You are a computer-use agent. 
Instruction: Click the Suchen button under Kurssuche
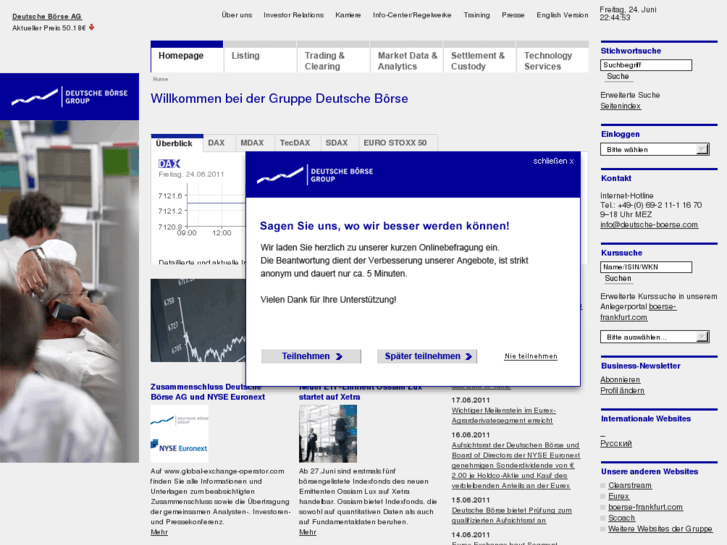tap(618, 278)
